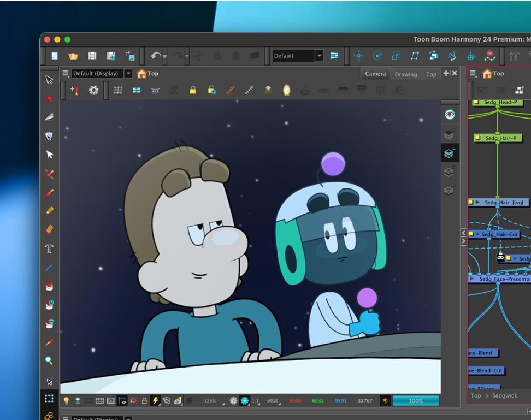This screenshot has width=531, height=420.
Task: Toggle the light table bulb icon
Action: click(67, 401)
